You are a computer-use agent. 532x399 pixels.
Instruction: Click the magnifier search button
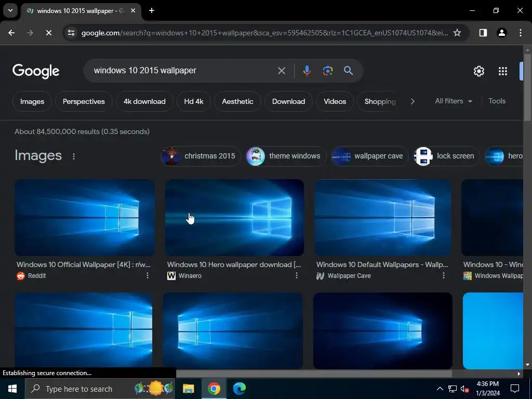tap(348, 71)
